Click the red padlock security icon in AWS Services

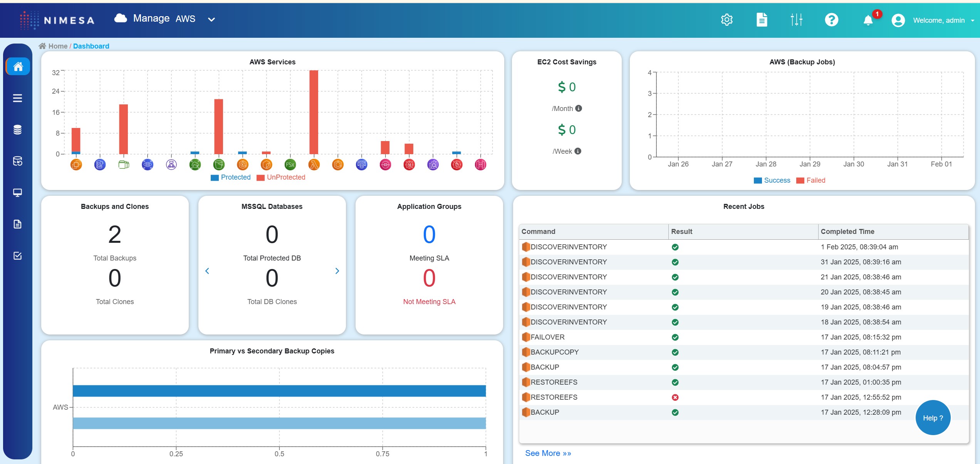click(409, 165)
